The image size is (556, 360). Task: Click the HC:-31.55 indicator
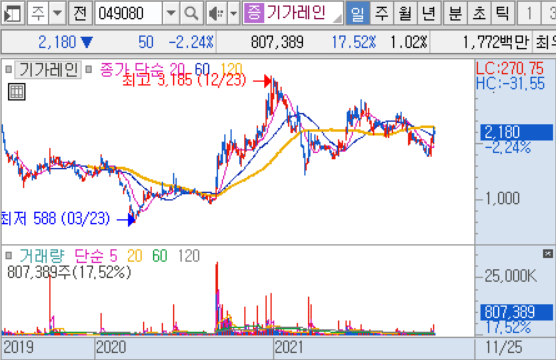coord(510,84)
